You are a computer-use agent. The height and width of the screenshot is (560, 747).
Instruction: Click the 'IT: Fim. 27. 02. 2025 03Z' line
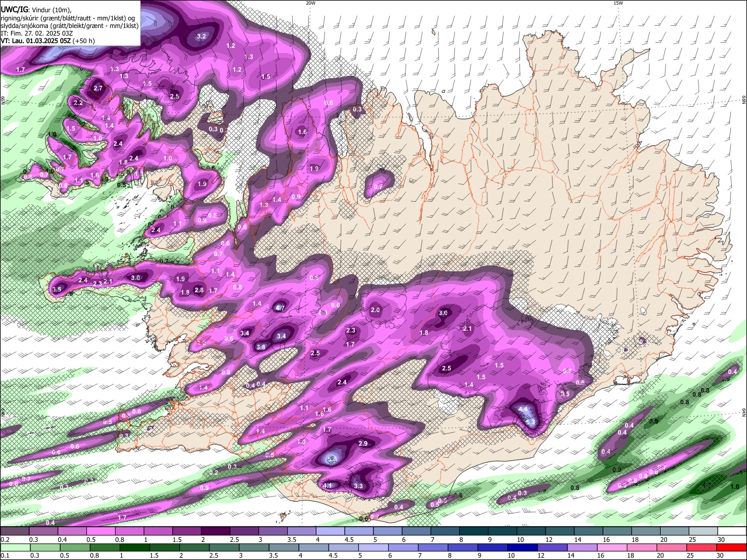pyautogui.click(x=37, y=33)
